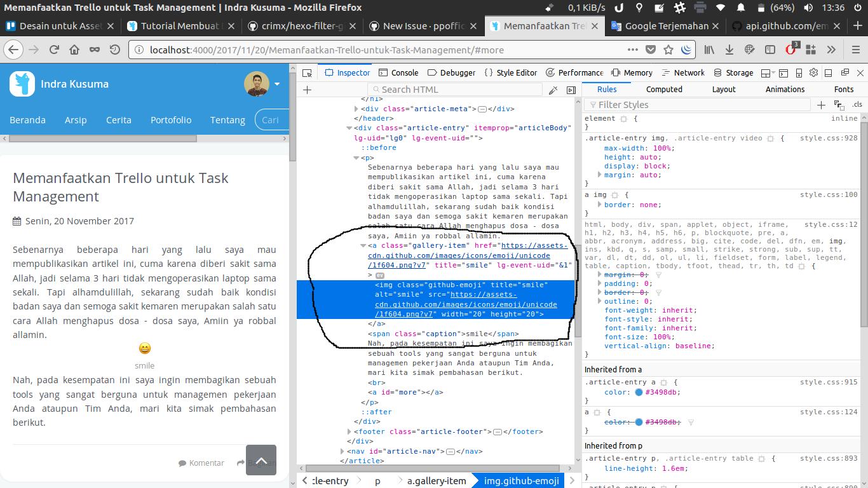The height and width of the screenshot is (488, 868).
Task: Disable the outline: 0 declaration
Action: [593, 301]
